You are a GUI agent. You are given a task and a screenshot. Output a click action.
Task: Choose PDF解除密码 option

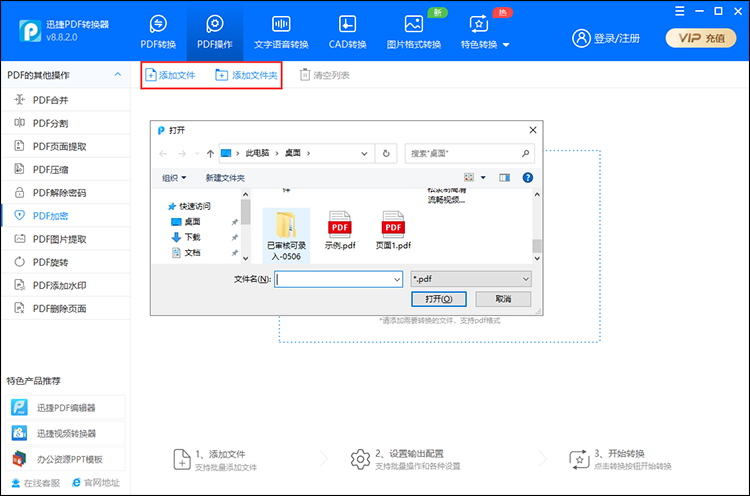pyautogui.click(x=66, y=193)
